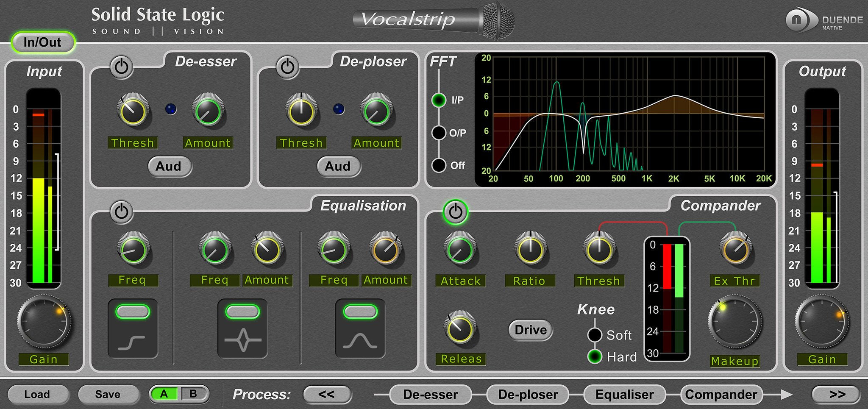This screenshot has width=868, height=409.
Task: Select FFT O/P source
Action: [439, 133]
